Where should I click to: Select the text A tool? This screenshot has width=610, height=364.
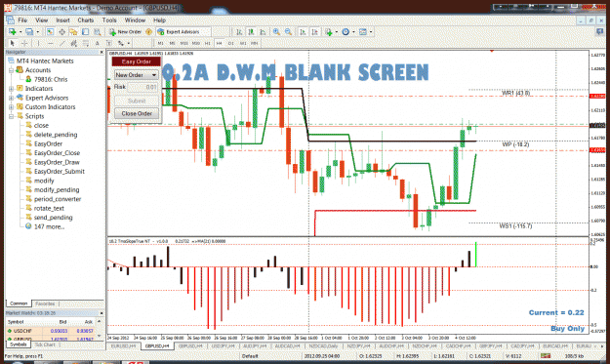click(98, 43)
